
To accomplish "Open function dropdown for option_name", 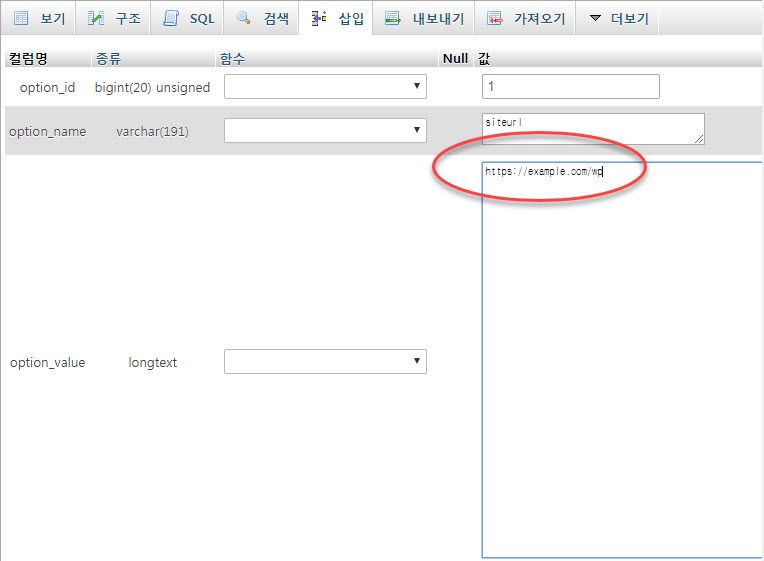I will 325,130.
